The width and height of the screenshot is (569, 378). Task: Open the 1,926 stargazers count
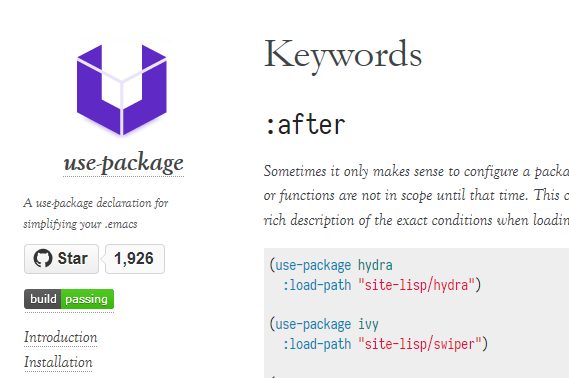pos(135,259)
